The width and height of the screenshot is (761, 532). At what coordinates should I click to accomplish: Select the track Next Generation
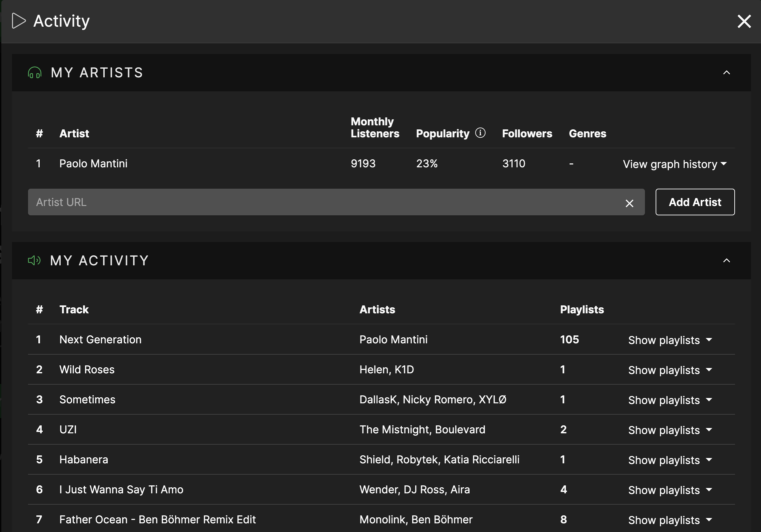pyautogui.click(x=100, y=340)
